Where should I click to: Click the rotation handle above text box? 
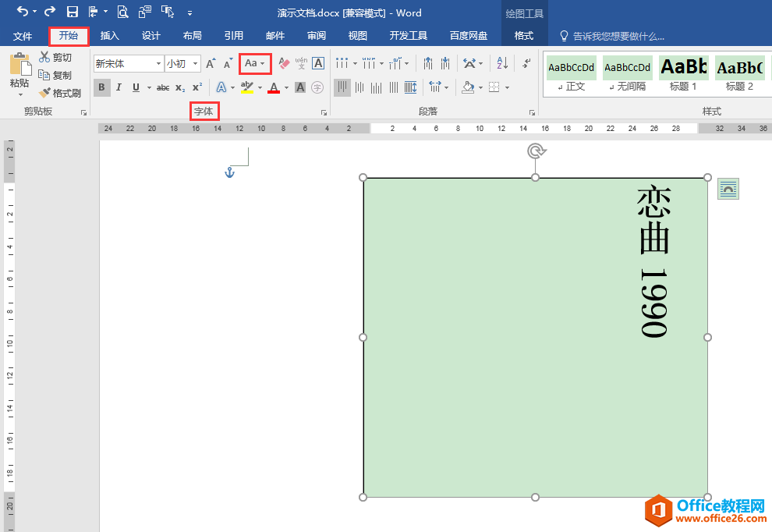click(x=535, y=151)
